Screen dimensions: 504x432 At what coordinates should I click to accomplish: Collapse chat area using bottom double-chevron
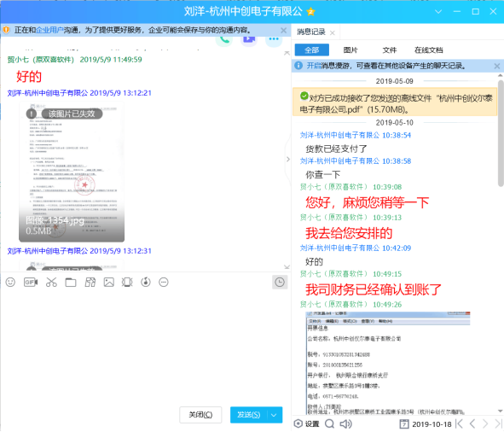click(x=287, y=267)
